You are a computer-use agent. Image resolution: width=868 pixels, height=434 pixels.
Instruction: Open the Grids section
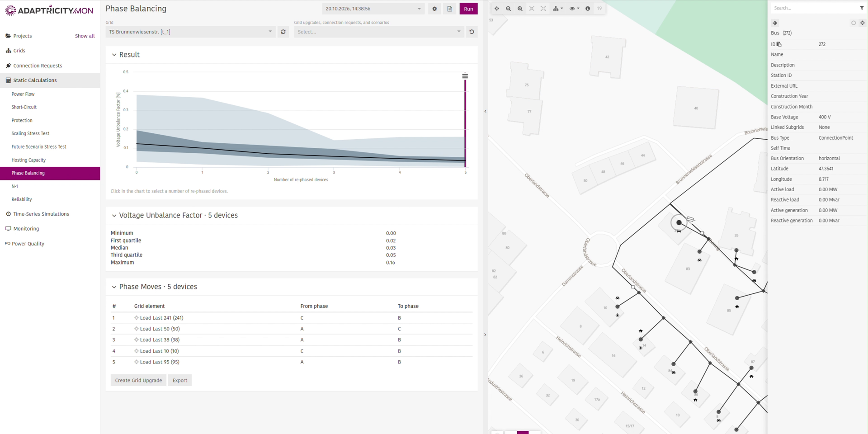(19, 51)
